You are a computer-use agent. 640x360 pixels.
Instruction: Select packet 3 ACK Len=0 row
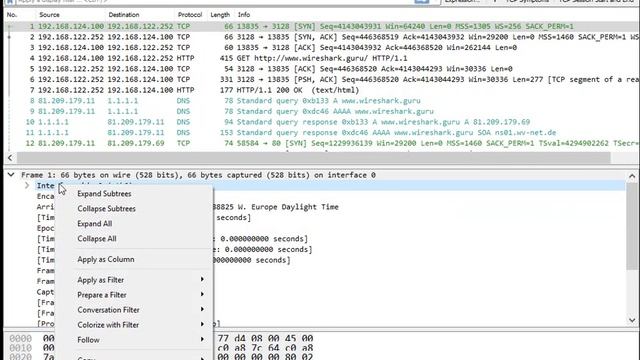pos(322,48)
